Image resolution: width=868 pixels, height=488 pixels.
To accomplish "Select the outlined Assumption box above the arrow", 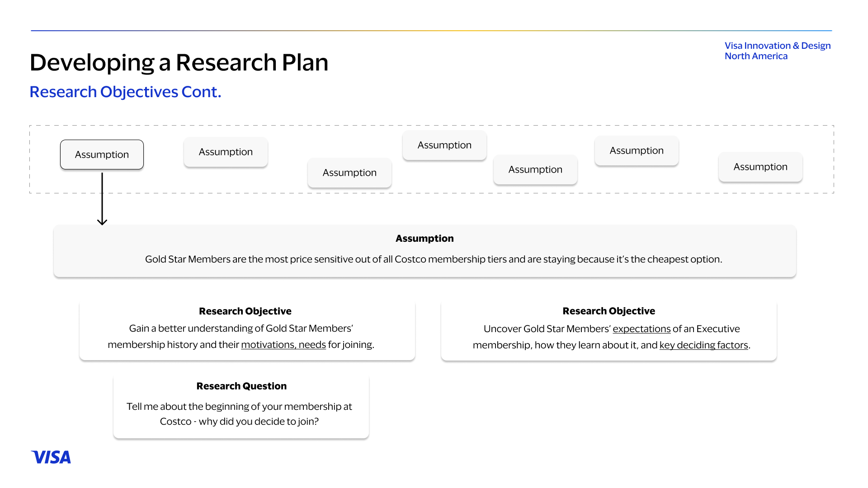I will click(x=102, y=155).
